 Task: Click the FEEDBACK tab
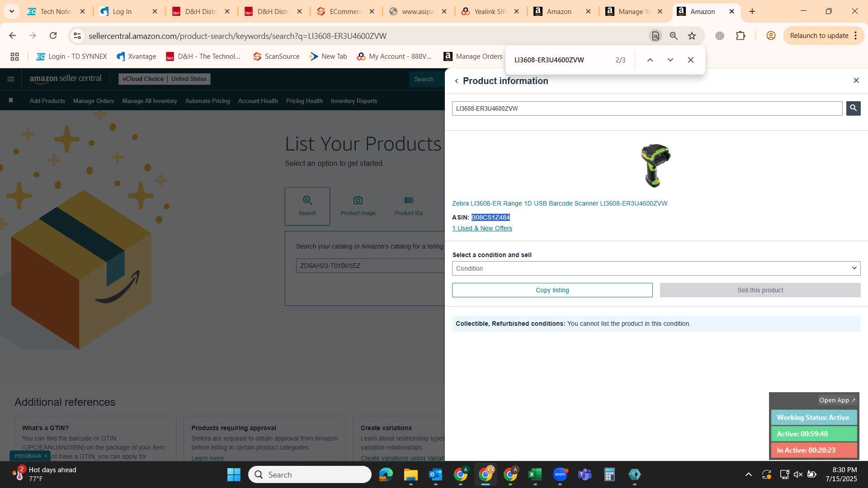tap(30, 456)
